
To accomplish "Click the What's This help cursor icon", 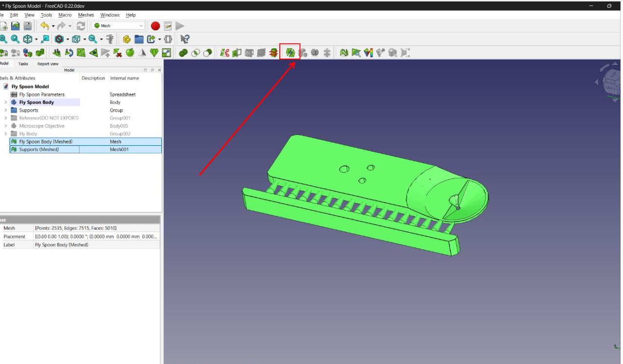I will [184, 39].
